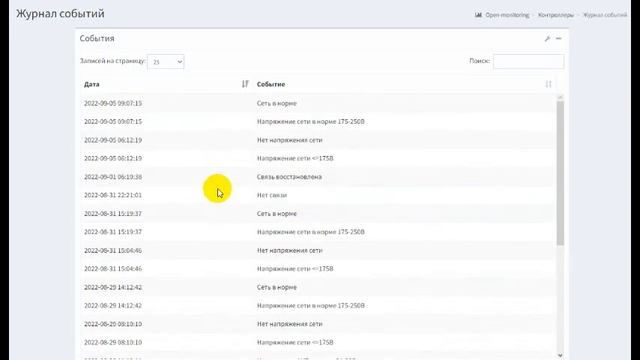Sort by Событие column using sort arrows icon

(548, 84)
